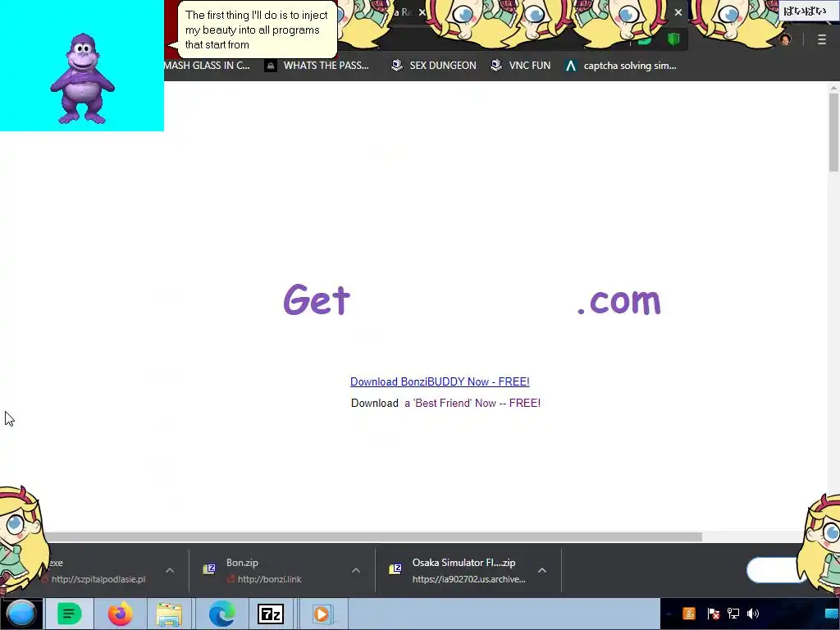Open the VNC FUN bookmark

click(x=521, y=66)
